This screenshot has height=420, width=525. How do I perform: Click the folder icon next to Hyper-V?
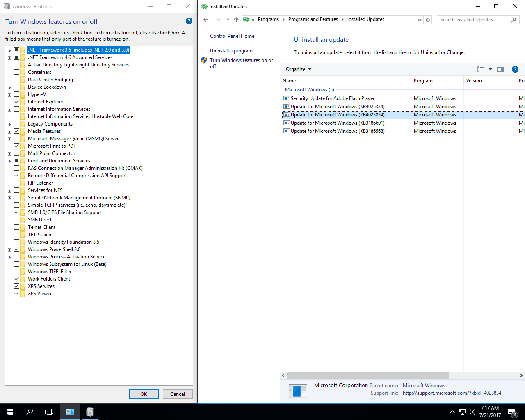click(x=23, y=94)
